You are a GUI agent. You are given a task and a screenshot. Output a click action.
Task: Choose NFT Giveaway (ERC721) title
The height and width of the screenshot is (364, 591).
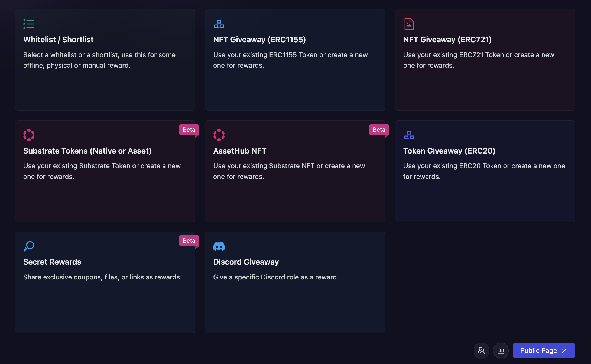[447, 40]
